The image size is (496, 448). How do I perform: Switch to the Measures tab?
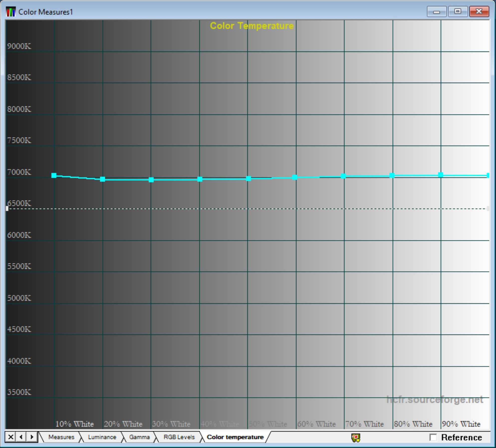(61, 437)
